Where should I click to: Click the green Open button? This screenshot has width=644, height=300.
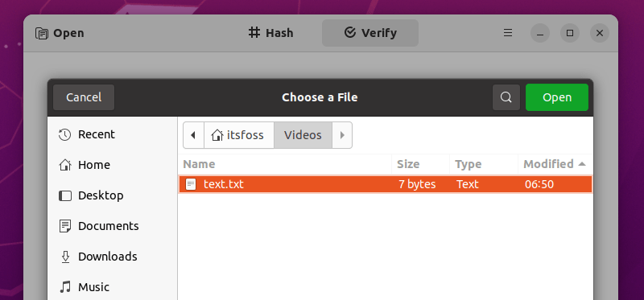click(557, 97)
